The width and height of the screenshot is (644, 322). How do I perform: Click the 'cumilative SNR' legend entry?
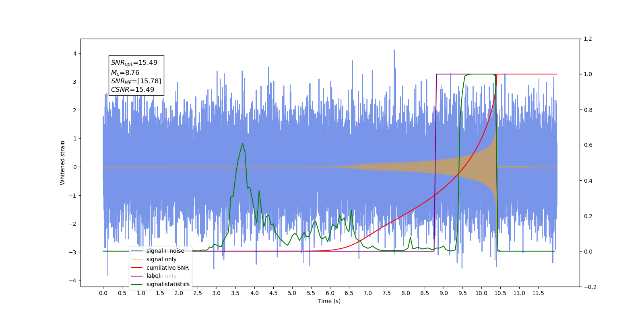coord(167,268)
